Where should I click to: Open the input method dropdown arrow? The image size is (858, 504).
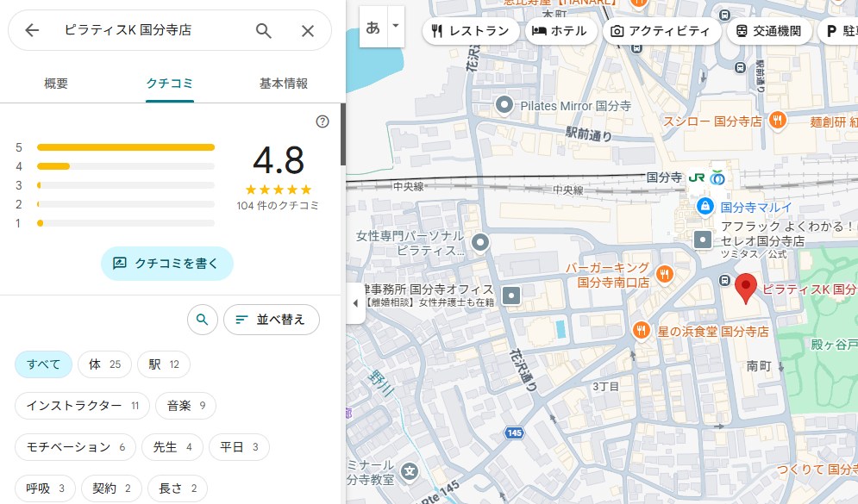pos(396,26)
